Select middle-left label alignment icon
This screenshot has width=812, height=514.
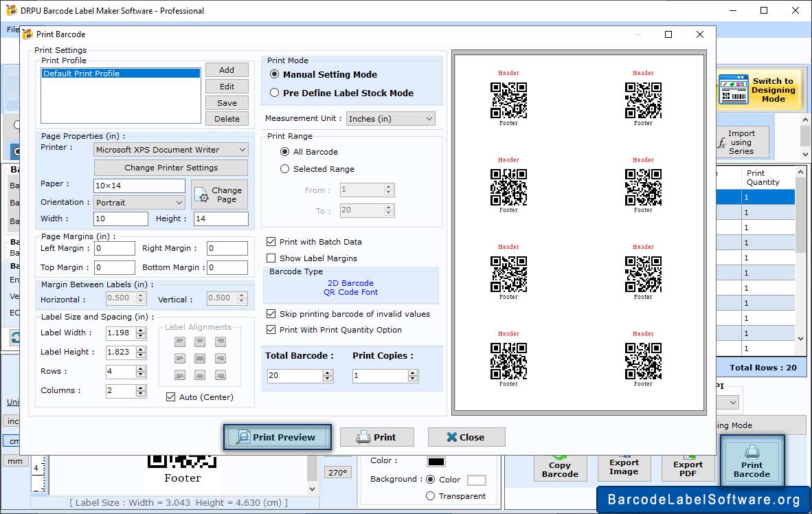pyautogui.click(x=180, y=359)
